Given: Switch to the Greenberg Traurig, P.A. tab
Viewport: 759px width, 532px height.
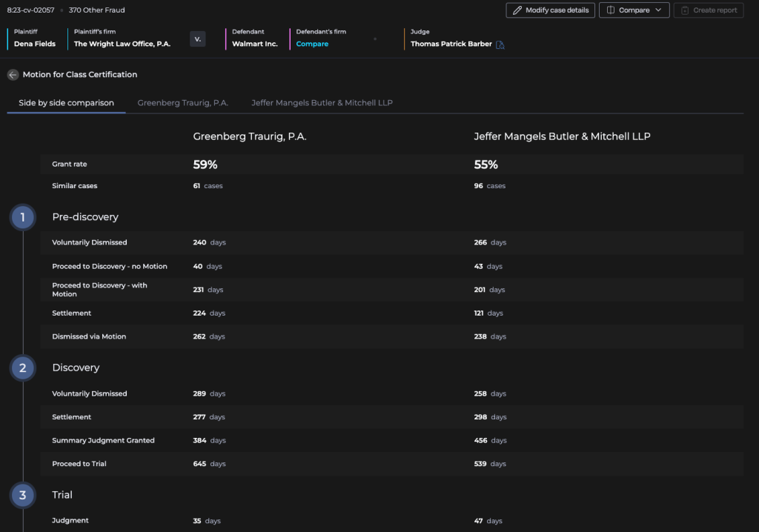Looking at the screenshot, I should coord(183,103).
